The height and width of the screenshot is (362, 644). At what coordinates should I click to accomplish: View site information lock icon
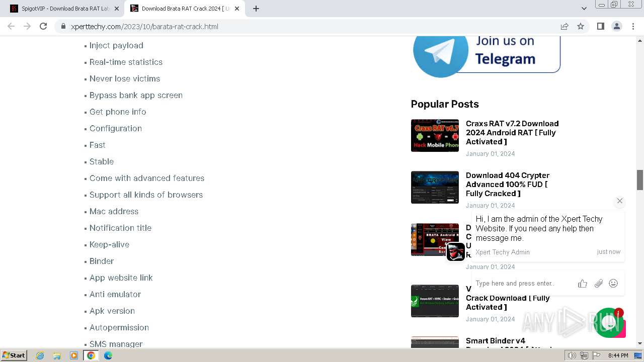tap(63, 27)
